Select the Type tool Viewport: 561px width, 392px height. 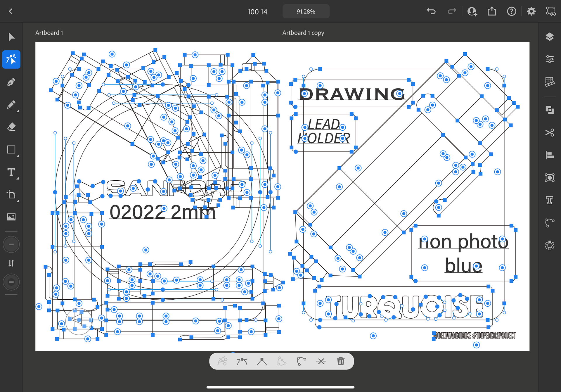[11, 172]
